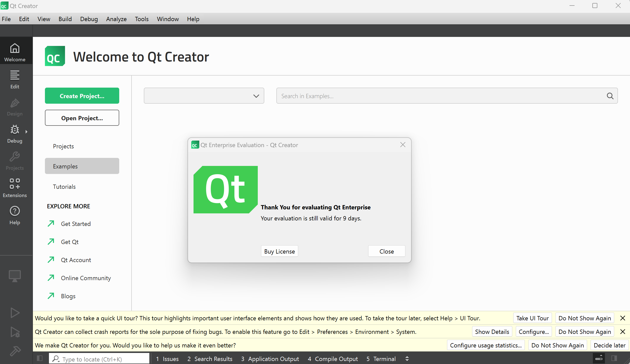Open the Issues output pane
This screenshot has width=630, height=364.
click(167, 359)
